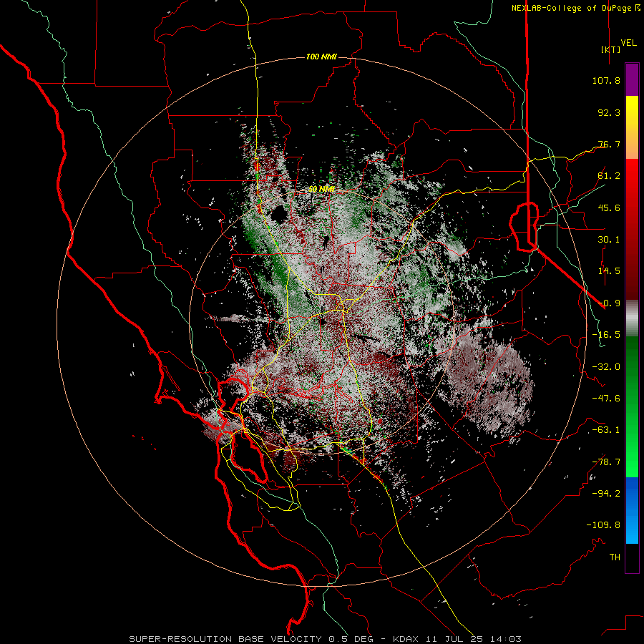The height and width of the screenshot is (644, 644).
Task: Click the 30.1 velocity scale value
Action: 609,240
